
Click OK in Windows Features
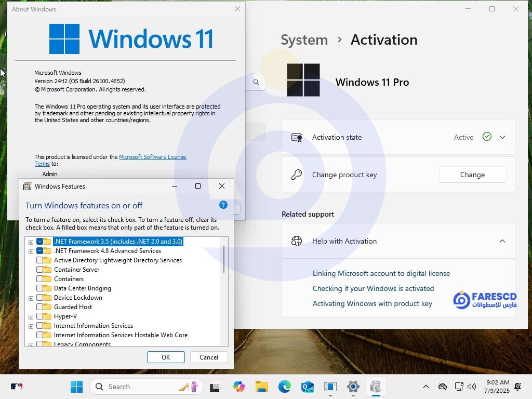[x=166, y=357]
